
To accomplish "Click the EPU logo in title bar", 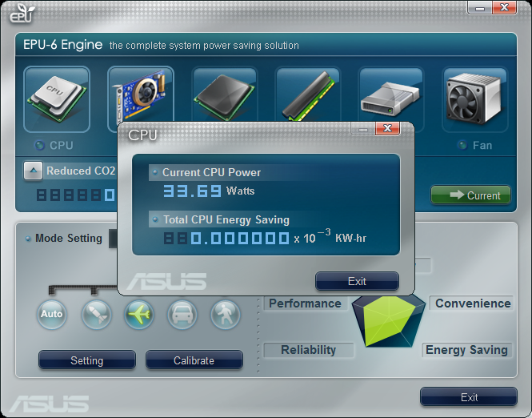I will [x=22, y=14].
